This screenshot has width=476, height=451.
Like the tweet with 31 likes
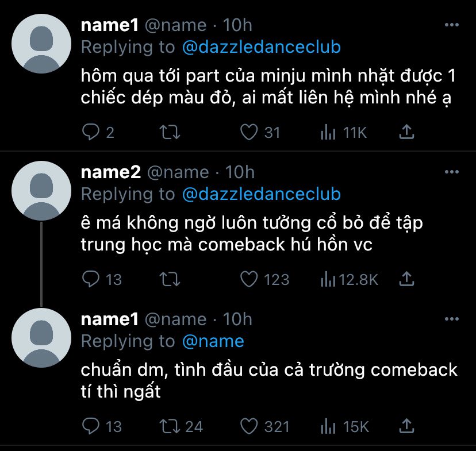pyautogui.click(x=249, y=133)
